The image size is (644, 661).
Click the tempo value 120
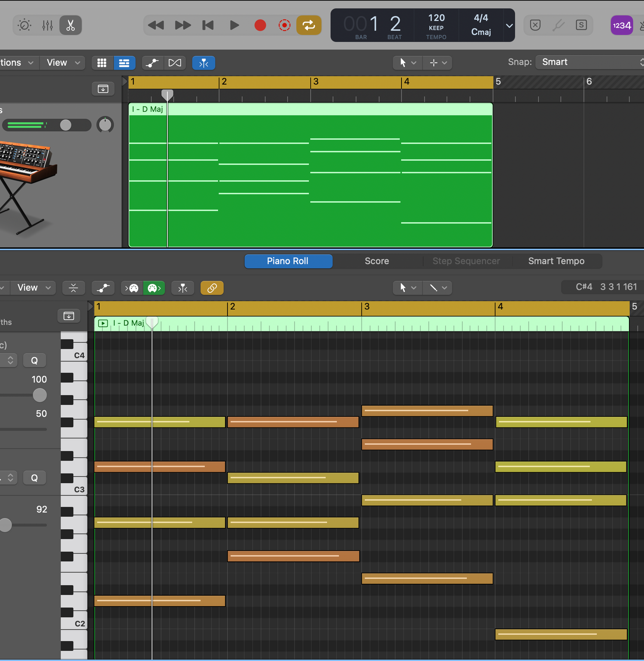click(x=436, y=18)
